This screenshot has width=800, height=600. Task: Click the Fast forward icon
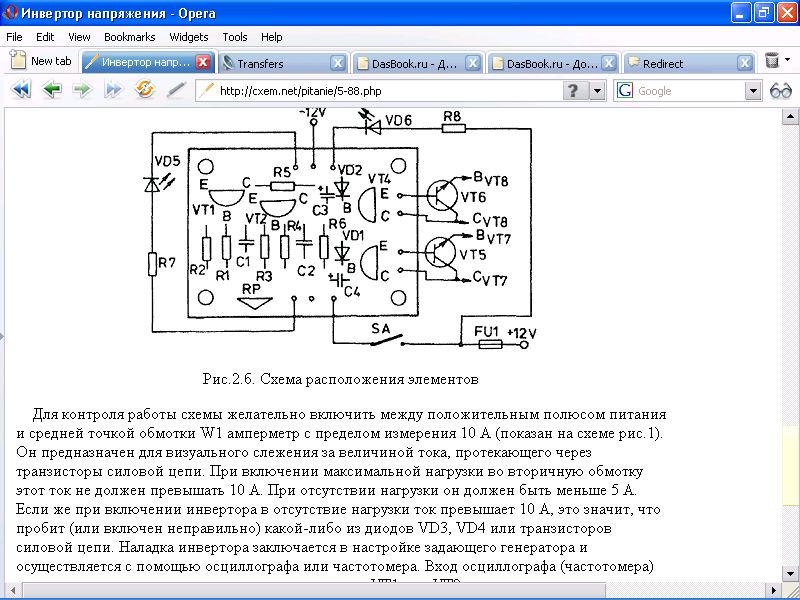tap(113, 90)
